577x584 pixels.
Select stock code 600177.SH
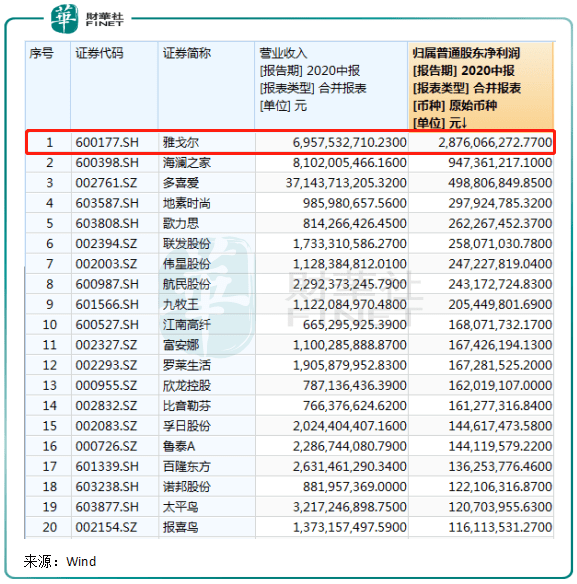coord(107,142)
